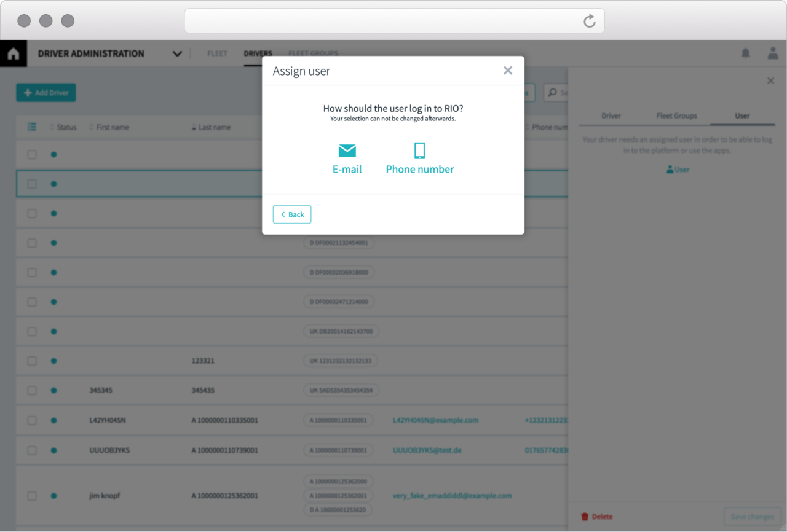This screenshot has width=787, height=532.
Task: Click last name cell A 1000000125362001
Action: click(224, 496)
